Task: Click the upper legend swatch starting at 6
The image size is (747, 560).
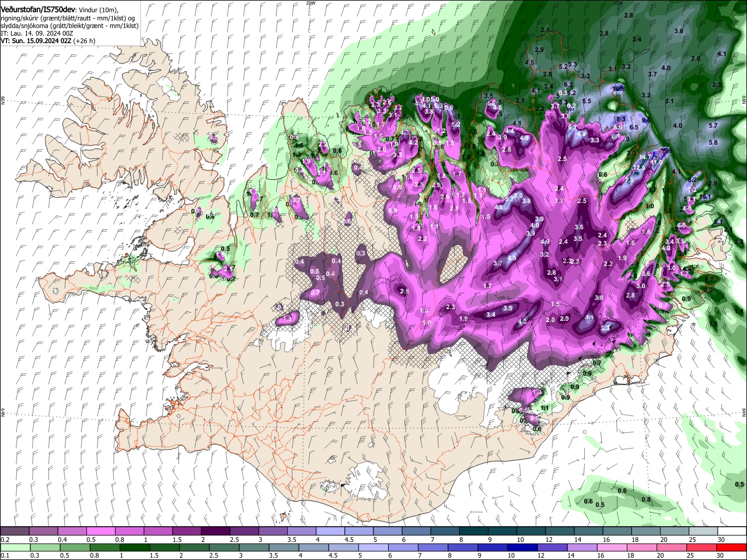Action: point(416,531)
